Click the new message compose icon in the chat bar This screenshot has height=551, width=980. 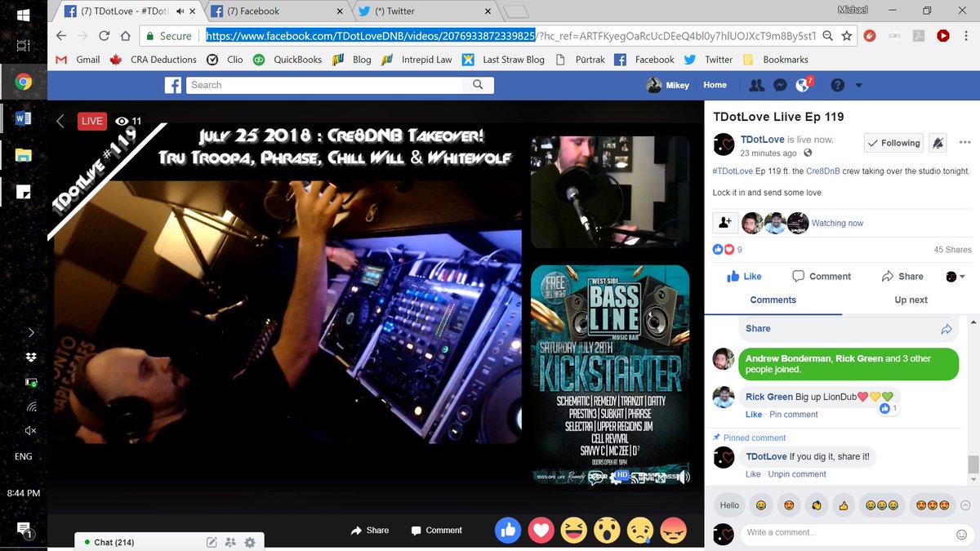pos(212,542)
